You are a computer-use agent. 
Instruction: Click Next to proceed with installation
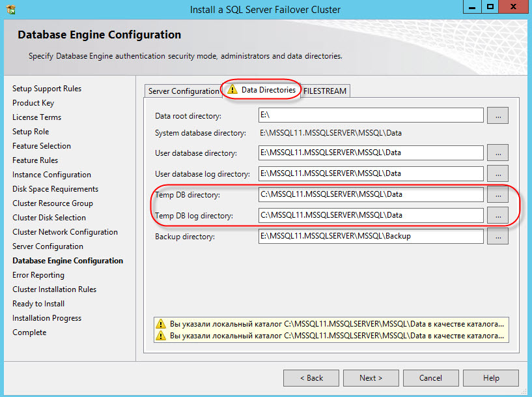[371, 377]
